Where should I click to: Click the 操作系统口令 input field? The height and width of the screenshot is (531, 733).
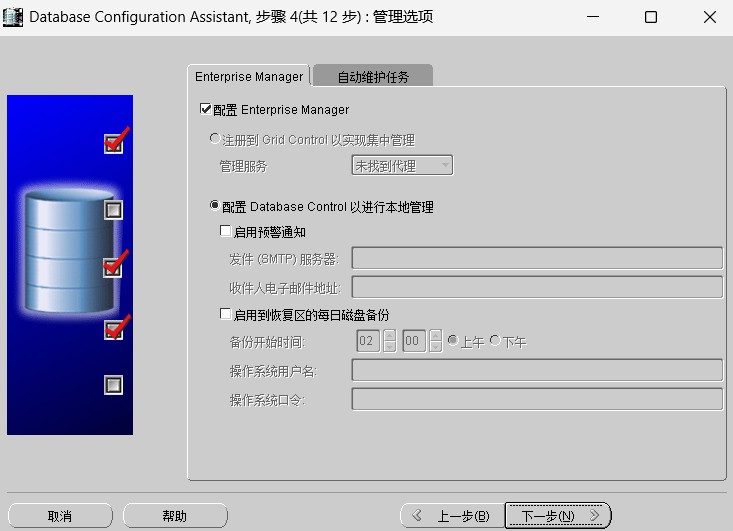tap(537, 399)
